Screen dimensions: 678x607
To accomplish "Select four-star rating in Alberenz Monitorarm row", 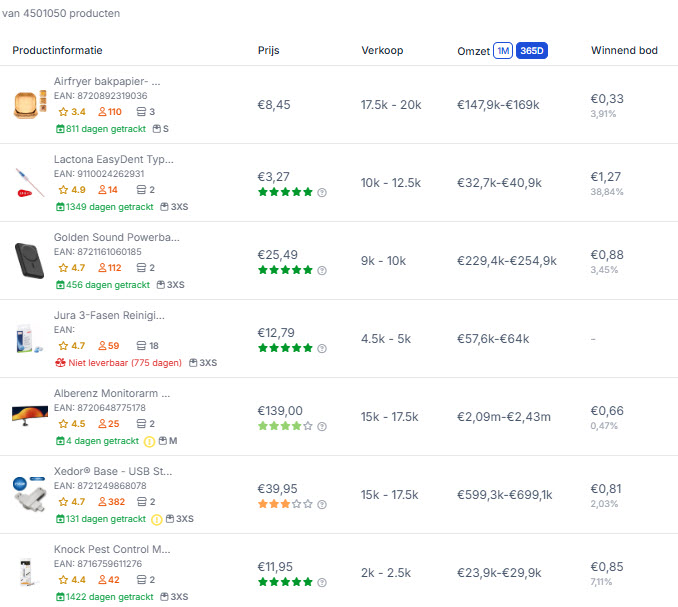I will [x=285, y=426].
